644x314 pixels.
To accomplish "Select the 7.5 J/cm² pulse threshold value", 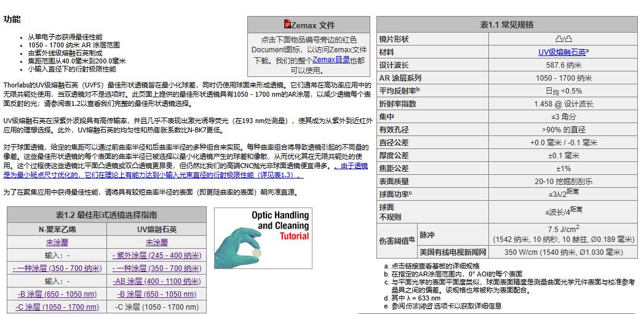I will [563, 230].
